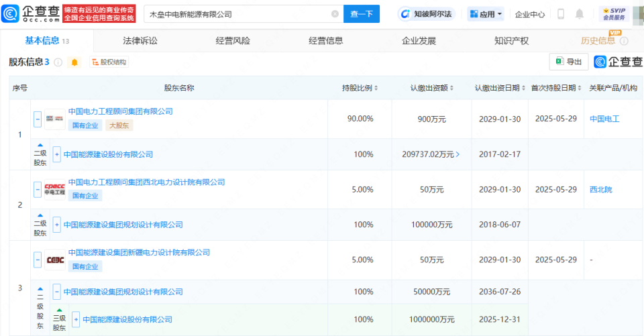The width and height of the screenshot is (644, 336).
Task: Switch to 基本信息 tab
Action: (47, 41)
